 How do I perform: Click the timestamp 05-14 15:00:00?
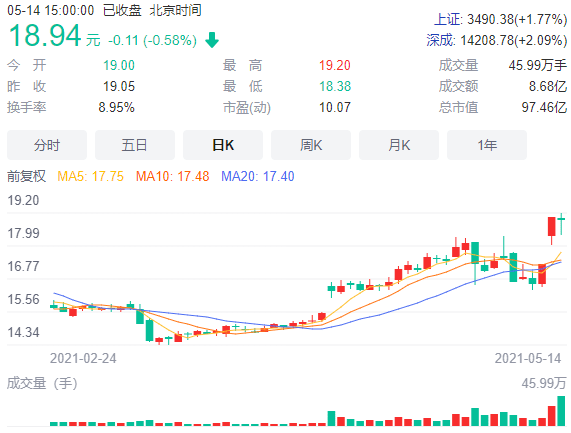point(51,10)
